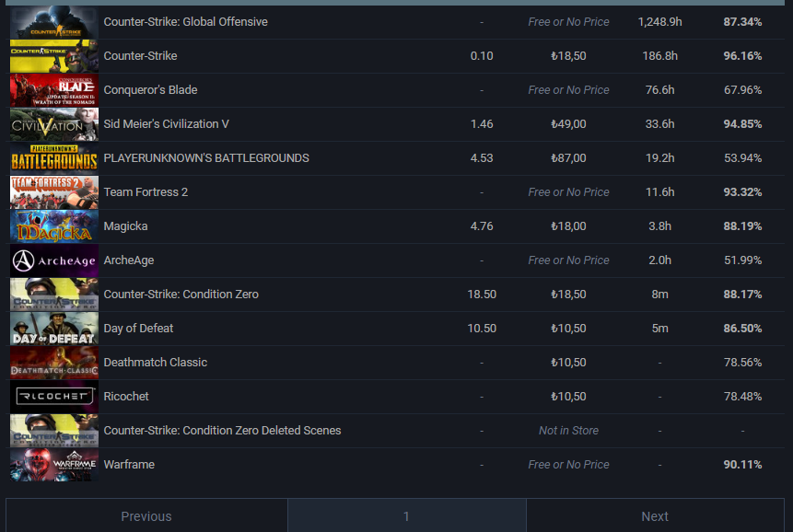
Task: Go to the Next page
Action: click(655, 516)
